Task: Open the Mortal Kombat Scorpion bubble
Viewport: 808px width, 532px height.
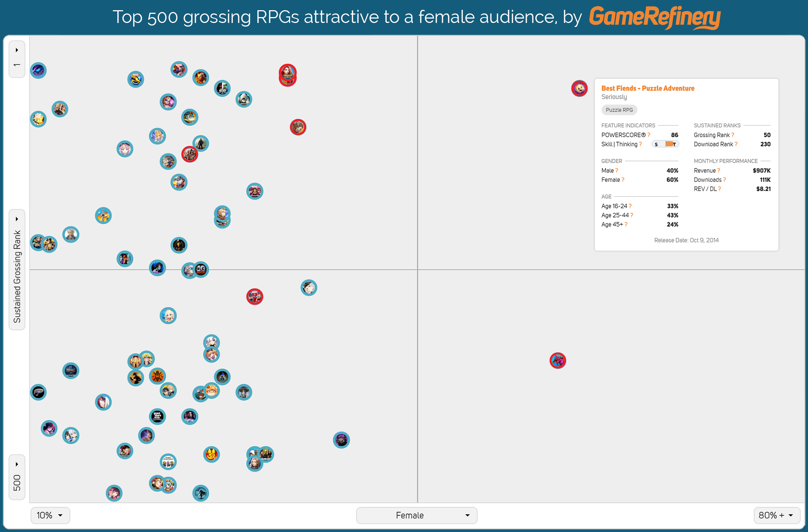Action: (179, 245)
